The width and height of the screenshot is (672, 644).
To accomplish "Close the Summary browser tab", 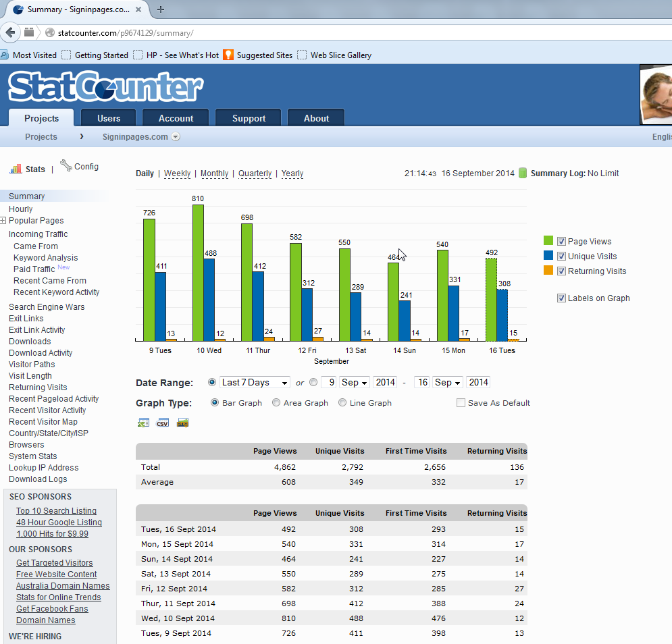I will [138, 9].
